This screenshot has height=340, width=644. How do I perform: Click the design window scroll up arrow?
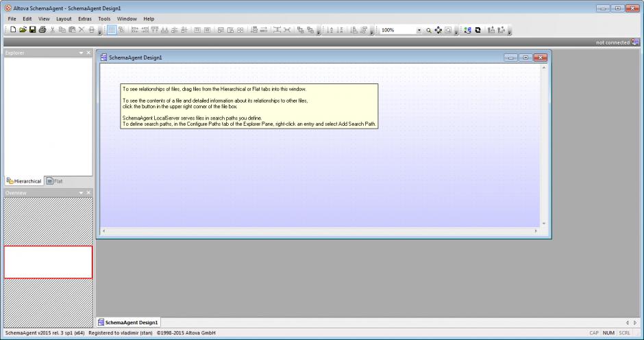(544, 67)
